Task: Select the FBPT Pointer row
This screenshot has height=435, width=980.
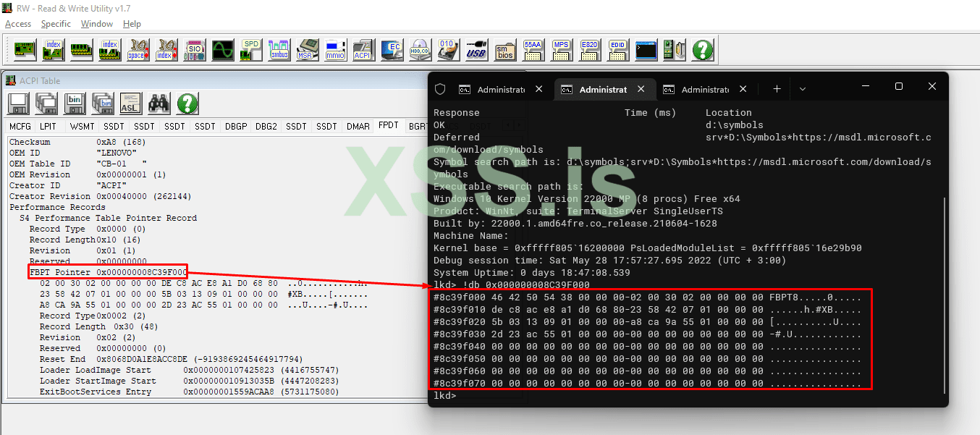Action: point(109,272)
